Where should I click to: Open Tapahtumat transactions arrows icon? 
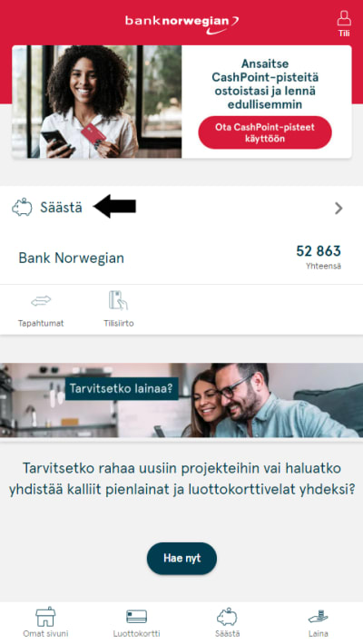[41, 301]
